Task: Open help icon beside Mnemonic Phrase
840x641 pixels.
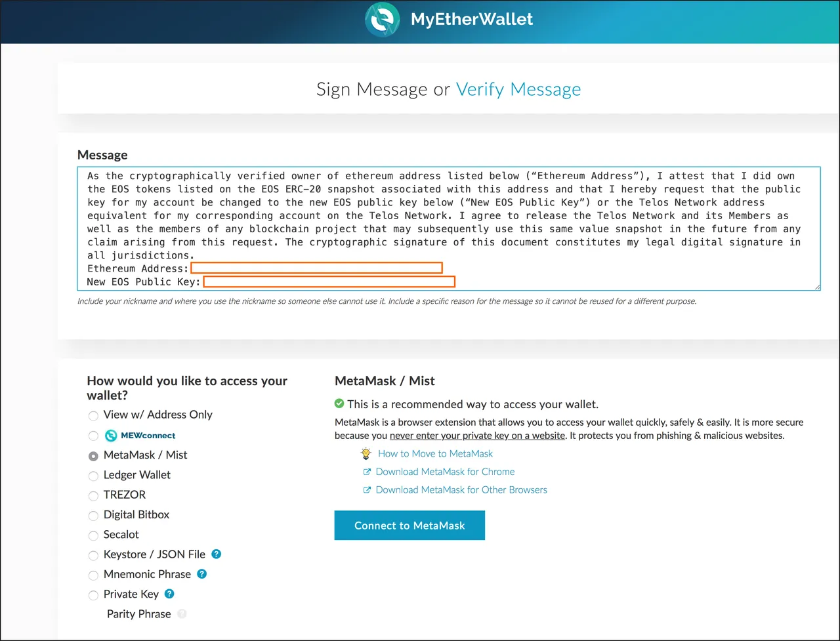Action: coord(202,573)
